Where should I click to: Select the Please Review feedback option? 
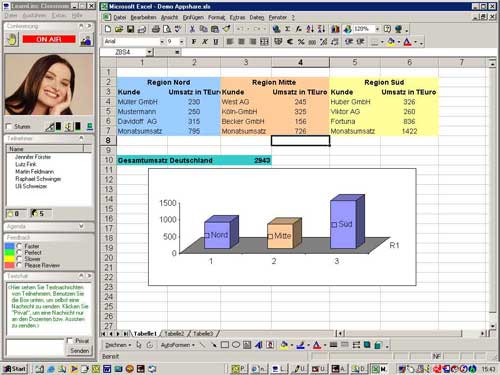(x=19, y=265)
